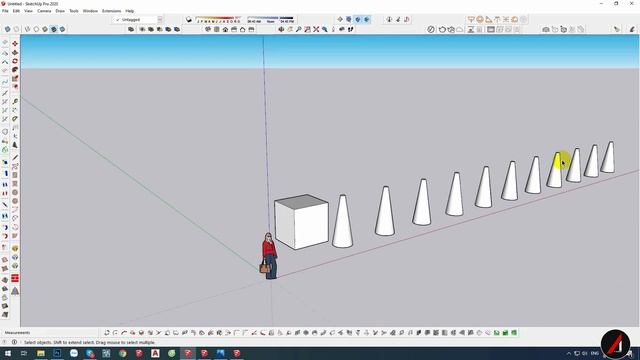640x360 pixels.
Task: Switch to Left standard view
Action: pyautogui.click(x=251, y=29)
